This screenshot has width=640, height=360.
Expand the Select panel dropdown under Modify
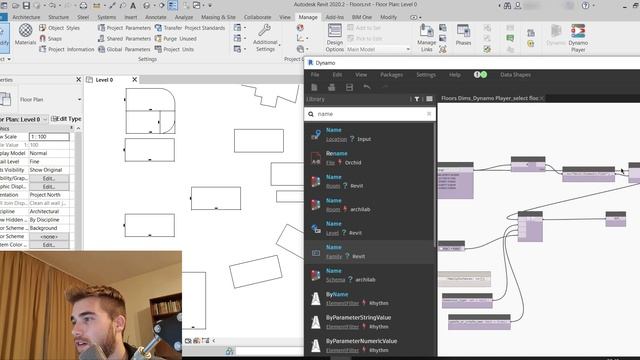point(9,59)
